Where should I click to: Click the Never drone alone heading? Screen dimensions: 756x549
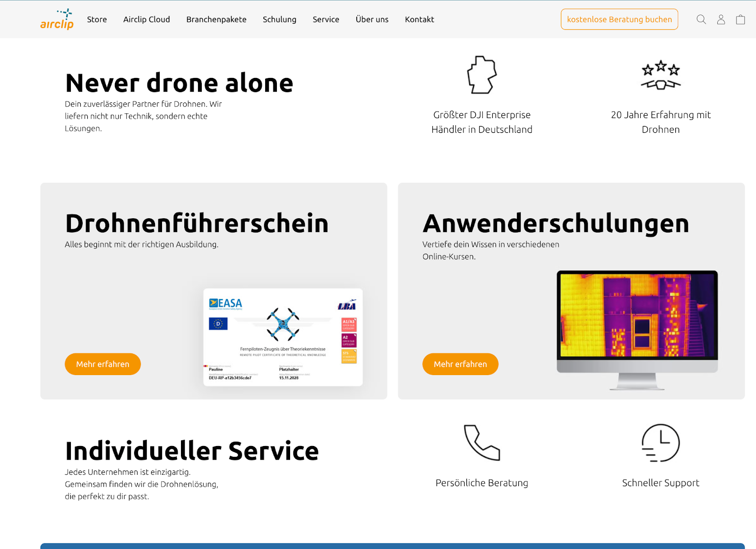(x=179, y=83)
